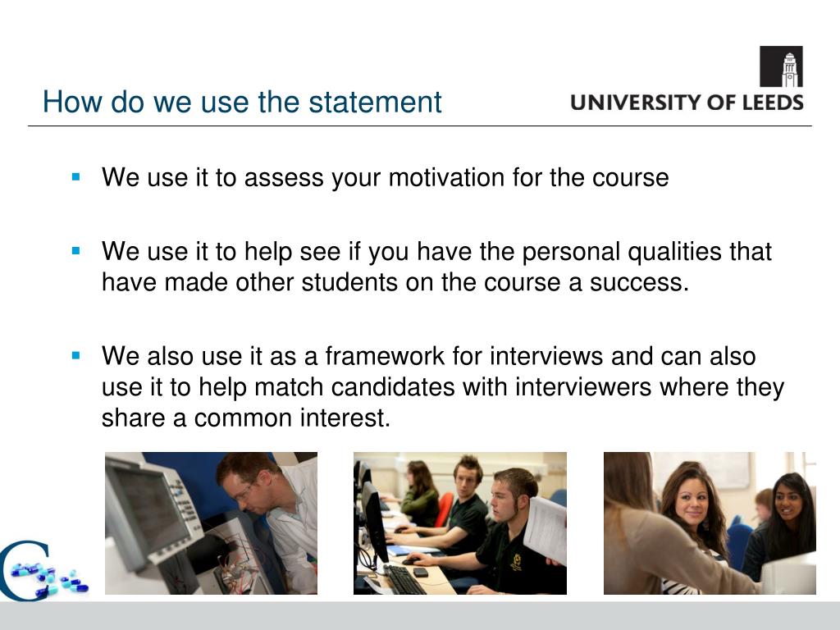Click the 'UNIVERSITY OF LEEDS' wordmark text
The height and width of the screenshot is (630, 840).
[x=687, y=103]
